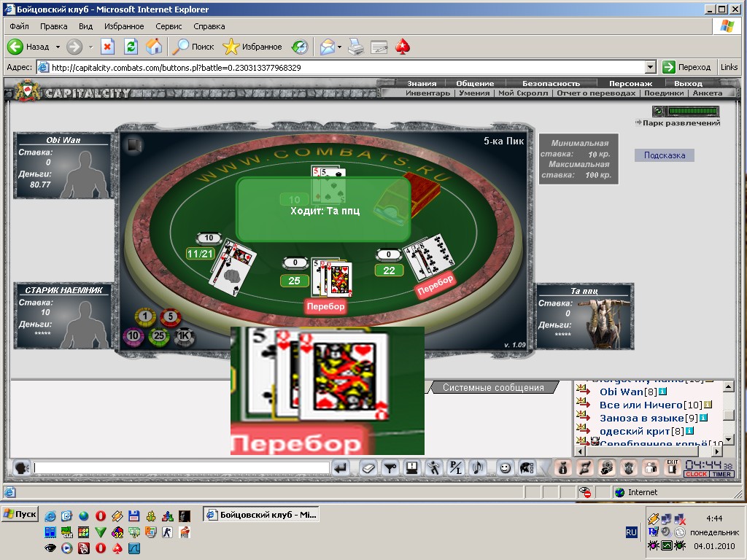Open the Назад history dropdown arrow
Screen dimensions: 747x560
pos(58,47)
